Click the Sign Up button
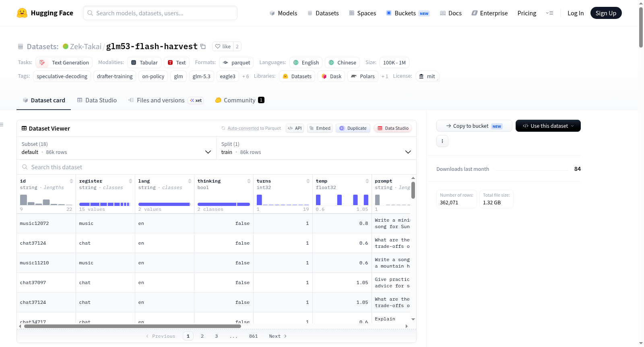 click(x=606, y=13)
